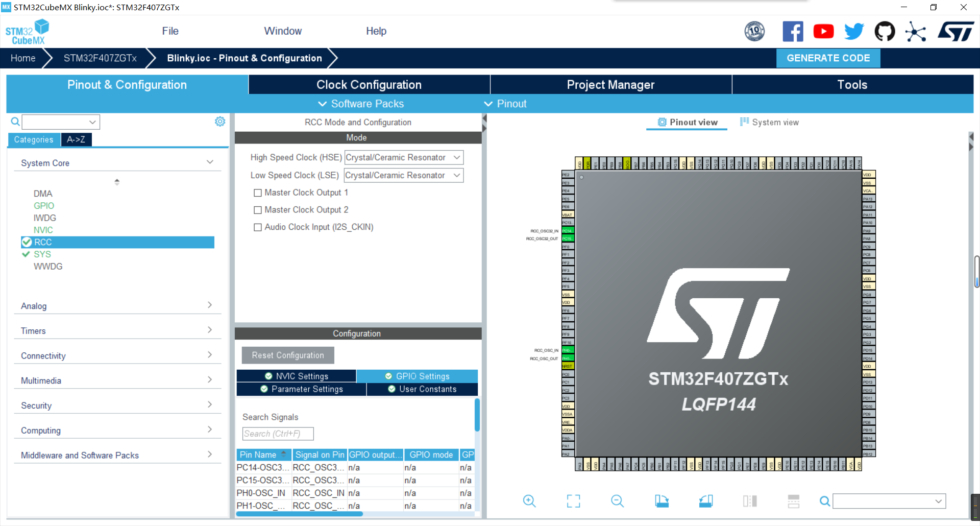Click the Search Signals input field
Image resolution: width=980 pixels, height=526 pixels.
click(x=278, y=434)
